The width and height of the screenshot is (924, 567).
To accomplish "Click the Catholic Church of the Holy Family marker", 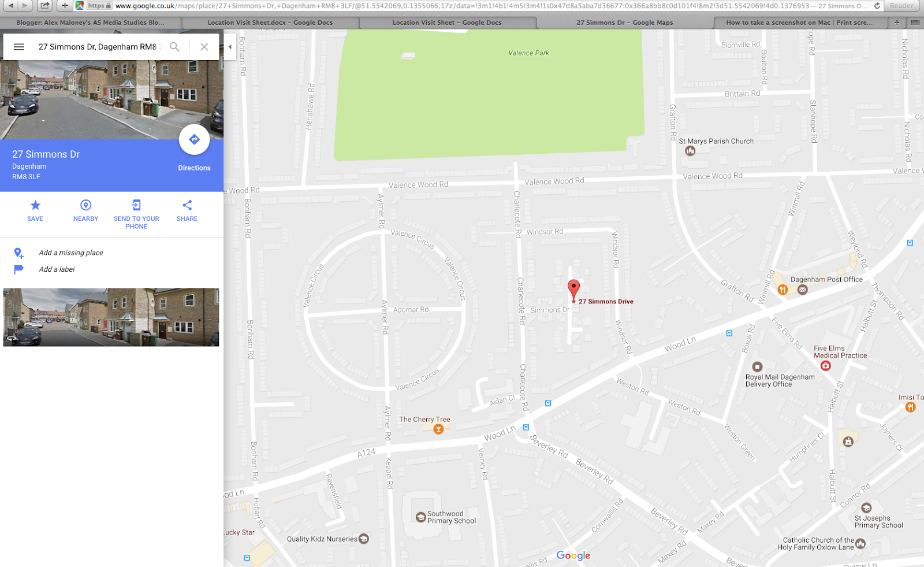I will [860, 543].
